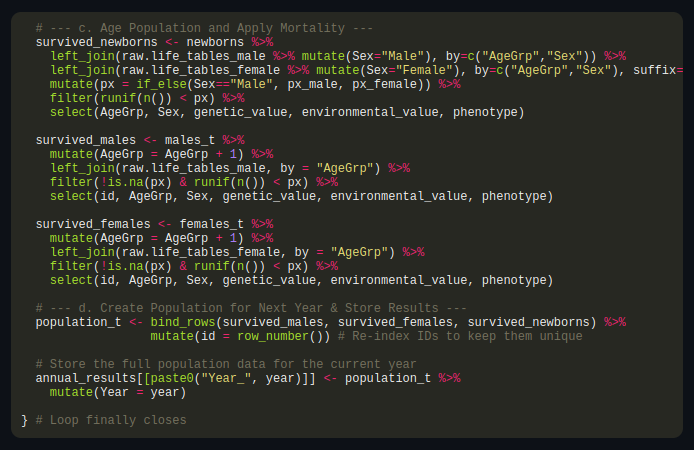Click the truncated 'suffix=' argument
Screen dimensions: 694x450
[658, 70]
